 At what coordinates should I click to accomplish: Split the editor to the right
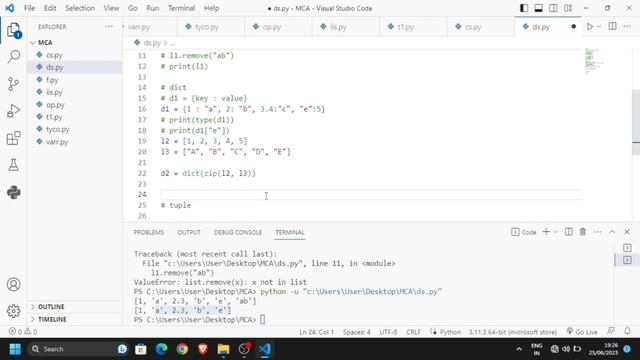click(612, 27)
